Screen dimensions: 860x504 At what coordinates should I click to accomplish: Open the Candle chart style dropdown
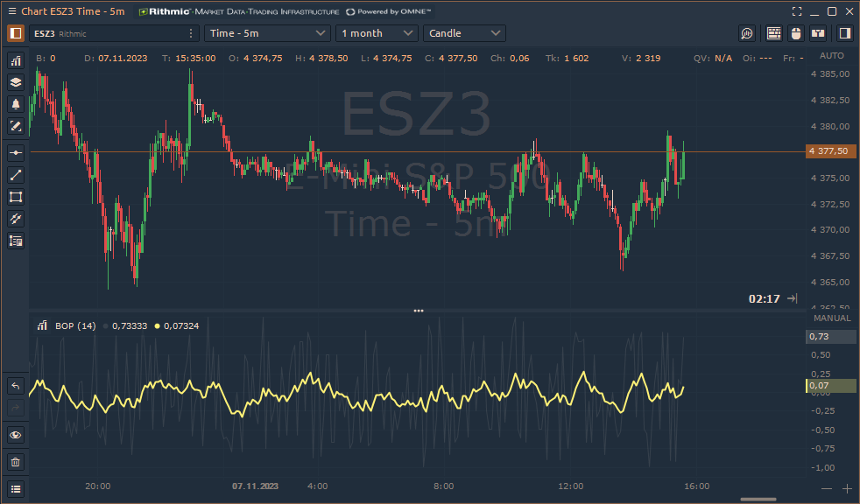pyautogui.click(x=464, y=33)
